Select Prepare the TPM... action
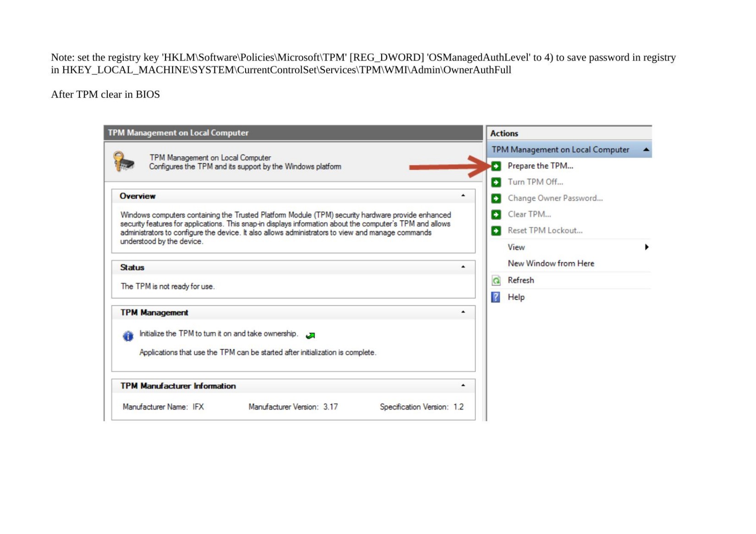The width and height of the screenshot is (756, 534). coord(540,166)
